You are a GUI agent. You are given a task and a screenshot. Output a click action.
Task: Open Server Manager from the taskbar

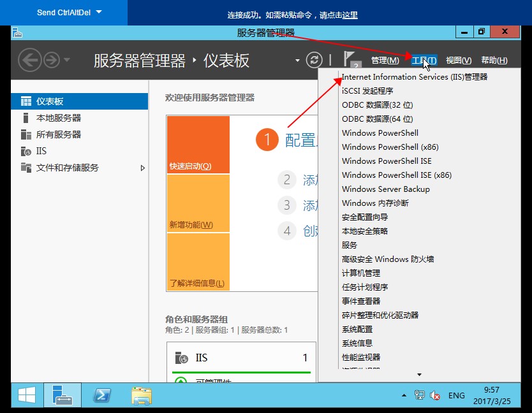tap(63, 395)
